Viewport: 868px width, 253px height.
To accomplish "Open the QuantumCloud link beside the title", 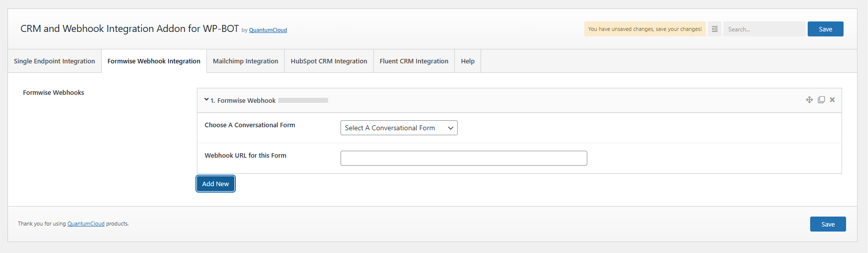I will (x=268, y=30).
